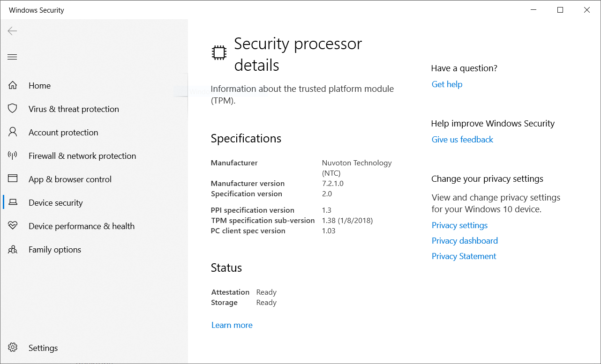Click the Virus & threat protection shield icon
This screenshot has width=601, height=364.
click(13, 109)
